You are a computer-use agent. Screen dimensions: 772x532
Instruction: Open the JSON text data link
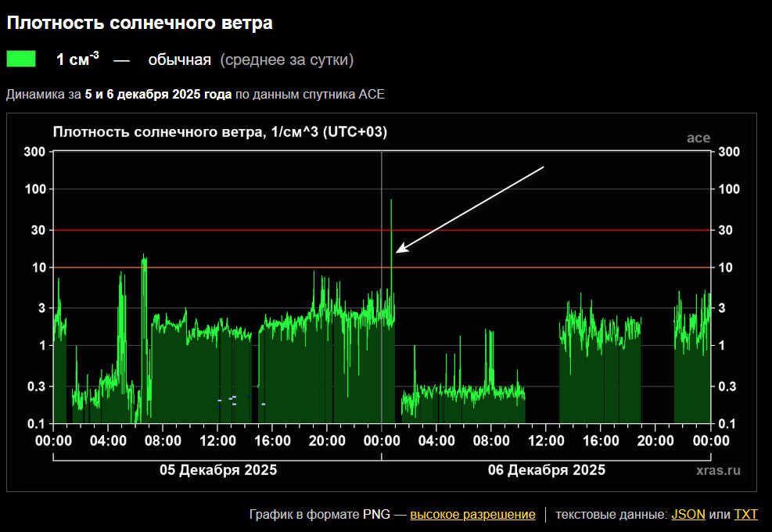coord(688,514)
